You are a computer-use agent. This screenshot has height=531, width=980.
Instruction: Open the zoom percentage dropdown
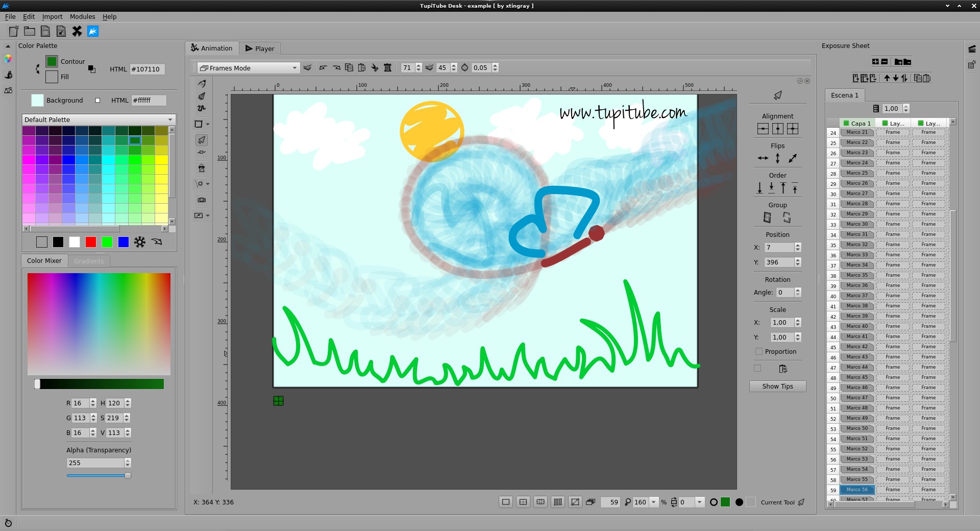[653, 502]
